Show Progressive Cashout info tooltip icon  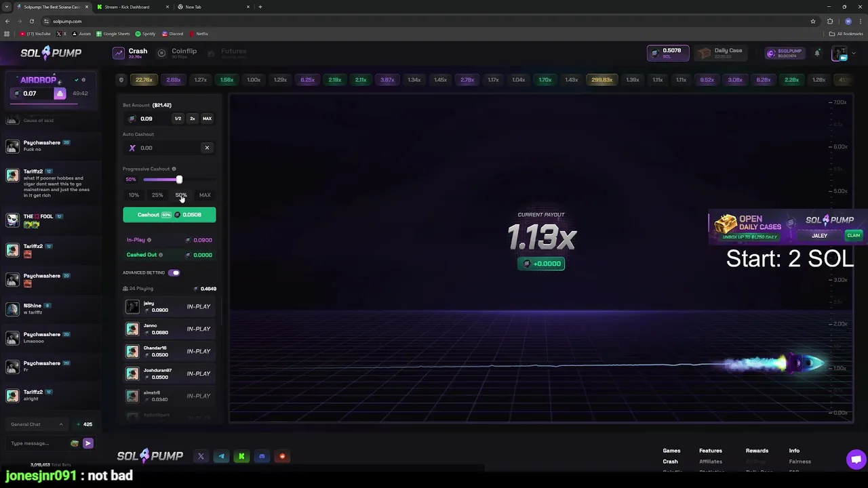pos(174,169)
